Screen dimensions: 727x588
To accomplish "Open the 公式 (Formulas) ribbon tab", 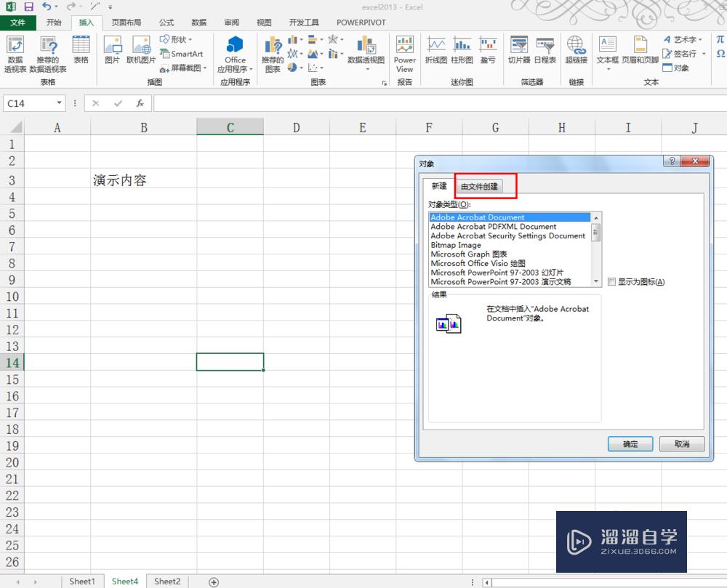I will pos(166,23).
